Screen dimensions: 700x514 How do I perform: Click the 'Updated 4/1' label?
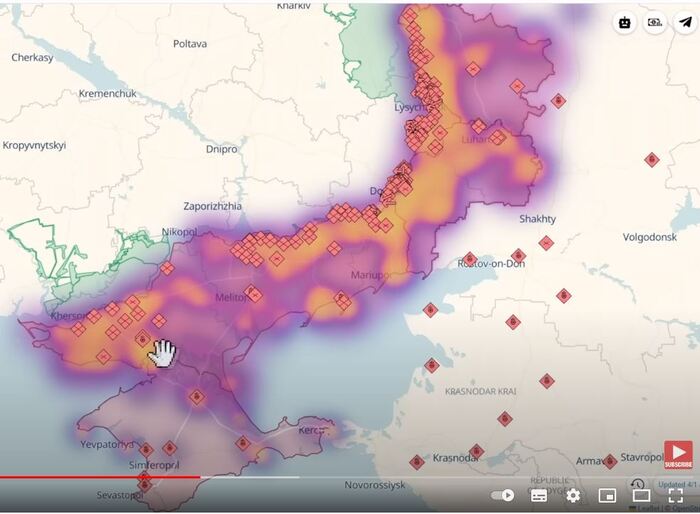(677, 484)
